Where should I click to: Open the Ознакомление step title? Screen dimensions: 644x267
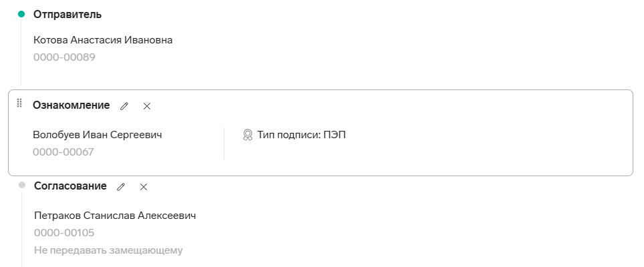point(71,105)
